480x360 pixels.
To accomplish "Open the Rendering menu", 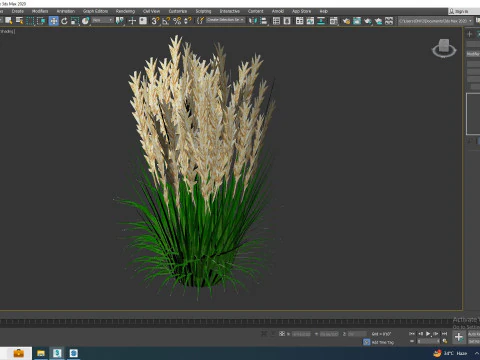I will click(125, 11).
